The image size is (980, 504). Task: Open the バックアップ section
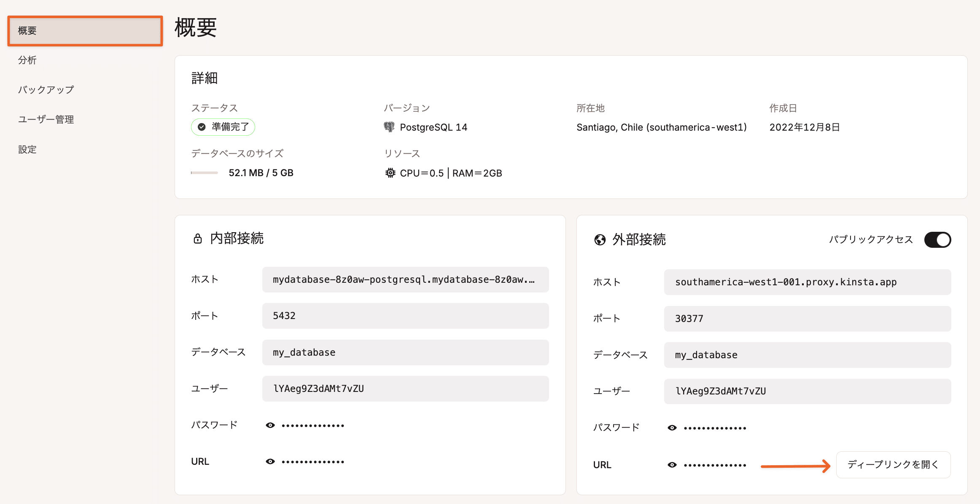coord(46,89)
